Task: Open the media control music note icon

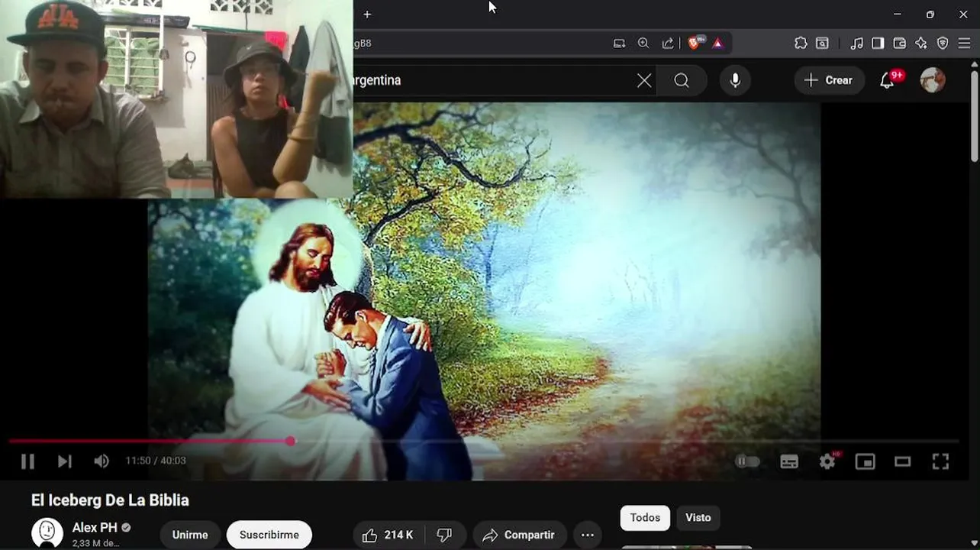Action: (x=856, y=44)
